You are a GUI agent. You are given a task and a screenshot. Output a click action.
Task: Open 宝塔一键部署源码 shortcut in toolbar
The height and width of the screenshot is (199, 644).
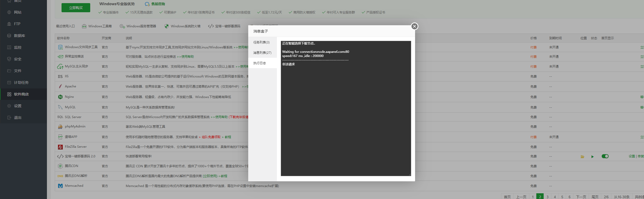pyautogui.click(x=224, y=26)
